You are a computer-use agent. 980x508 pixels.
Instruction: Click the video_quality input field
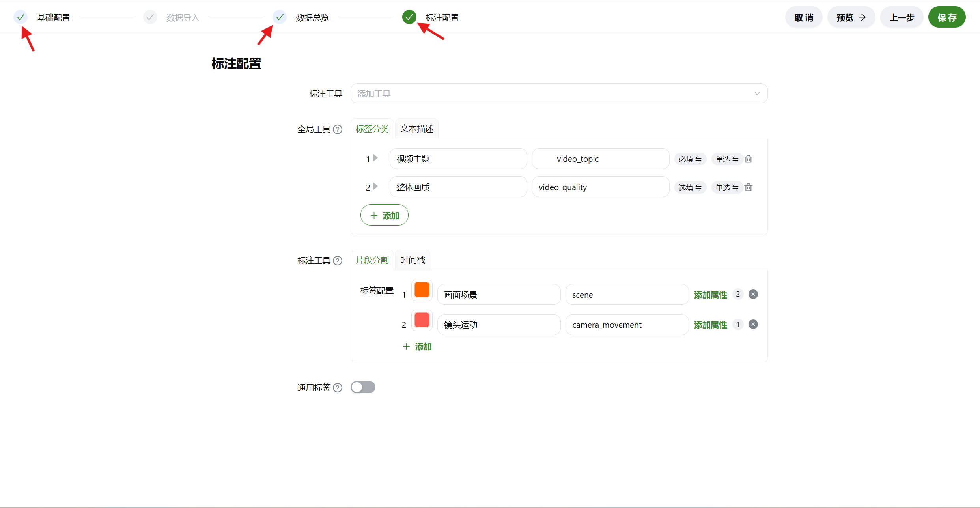pos(601,187)
